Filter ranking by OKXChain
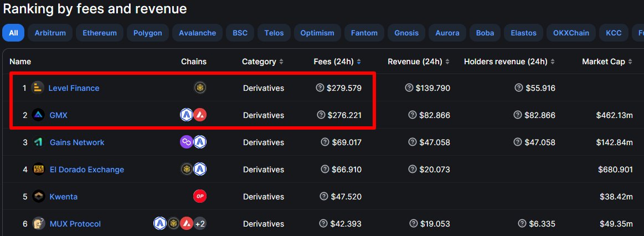 point(571,33)
